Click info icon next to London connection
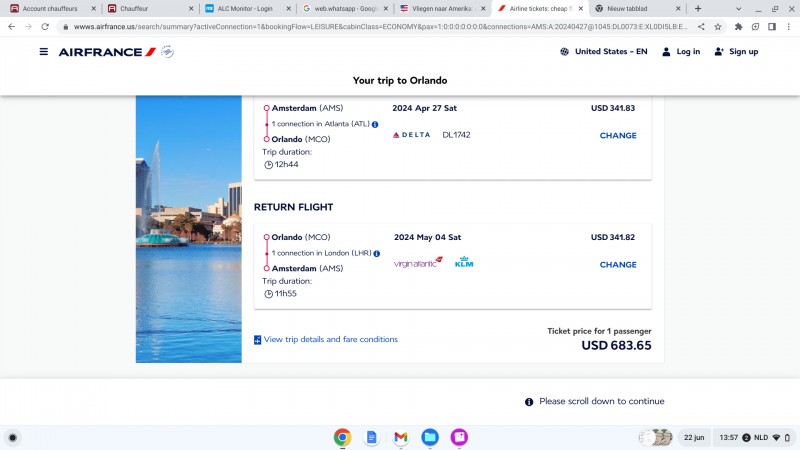The height and width of the screenshot is (450, 800). [x=377, y=254]
